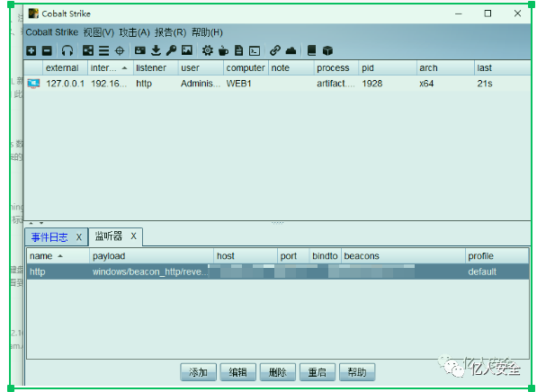Click the WEB1 beacon session computer icon
The width and height of the screenshot is (537, 392).
(x=33, y=84)
